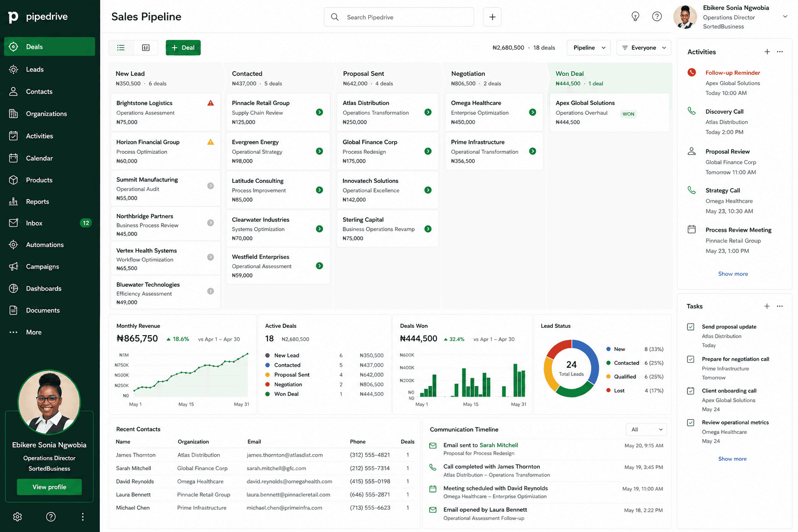Screen dimensions: 798x532
Task: Click Pinnacle Retail Group green arrow icon
Action: [320, 112]
